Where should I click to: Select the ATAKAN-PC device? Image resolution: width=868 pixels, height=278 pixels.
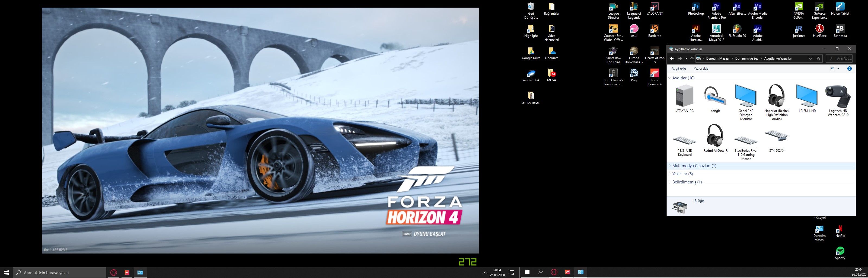click(685, 99)
